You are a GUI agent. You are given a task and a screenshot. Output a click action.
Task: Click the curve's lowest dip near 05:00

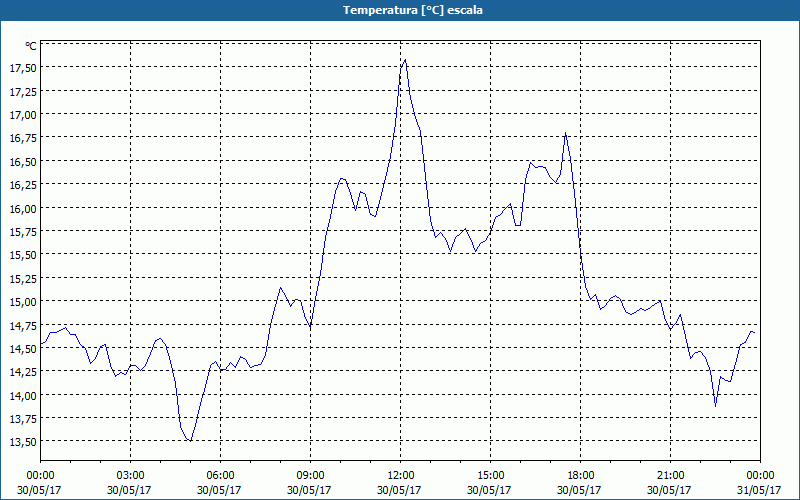[x=190, y=441]
